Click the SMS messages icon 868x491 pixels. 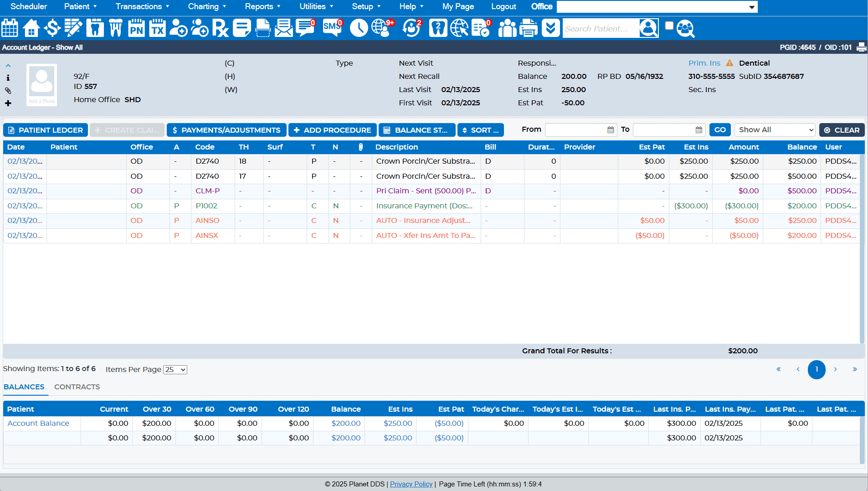(x=332, y=28)
